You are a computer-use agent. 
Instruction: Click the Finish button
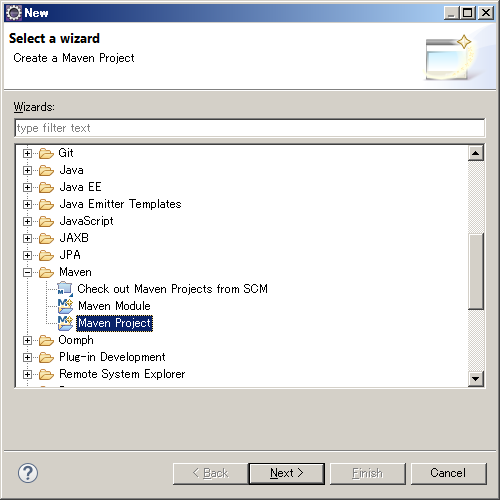(368, 473)
